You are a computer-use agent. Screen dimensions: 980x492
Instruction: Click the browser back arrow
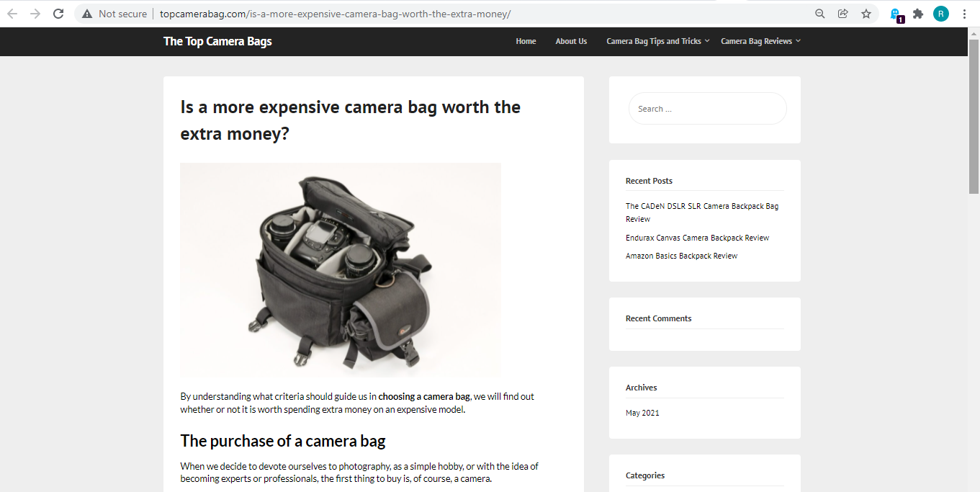[x=12, y=14]
